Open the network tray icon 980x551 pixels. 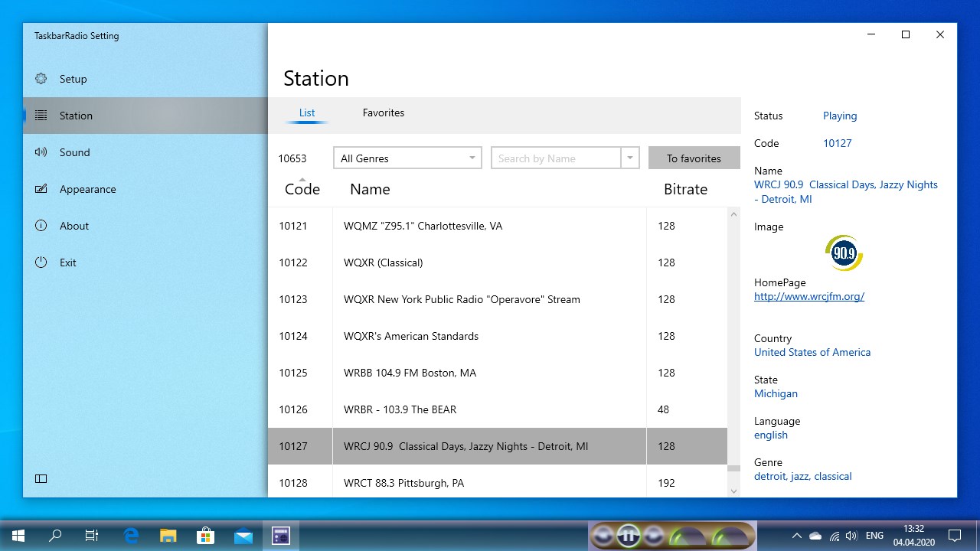[x=834, y=536]
